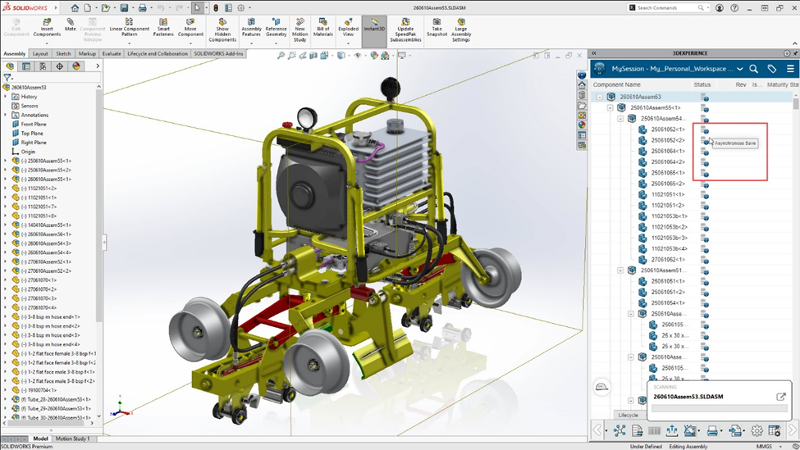Click the scanning progress bar
This screenshot has height=450, width=800.
718,408
